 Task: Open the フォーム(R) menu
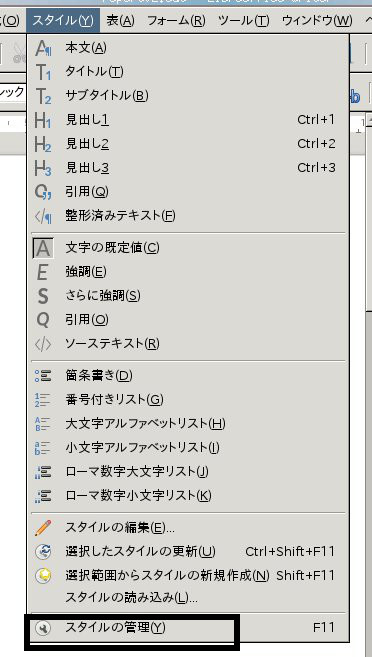[x=176, y=20]
